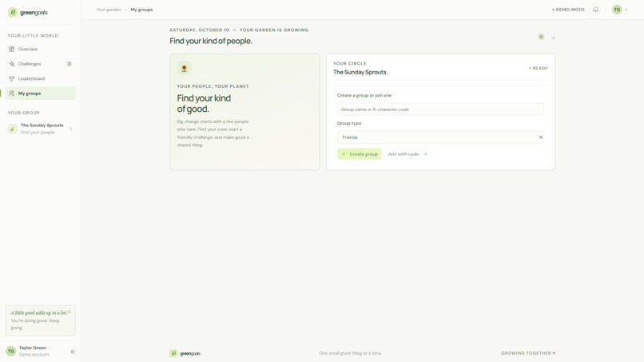
Task: Expand The Sunday Sprouts group chevron
Action: coord(71,129)
